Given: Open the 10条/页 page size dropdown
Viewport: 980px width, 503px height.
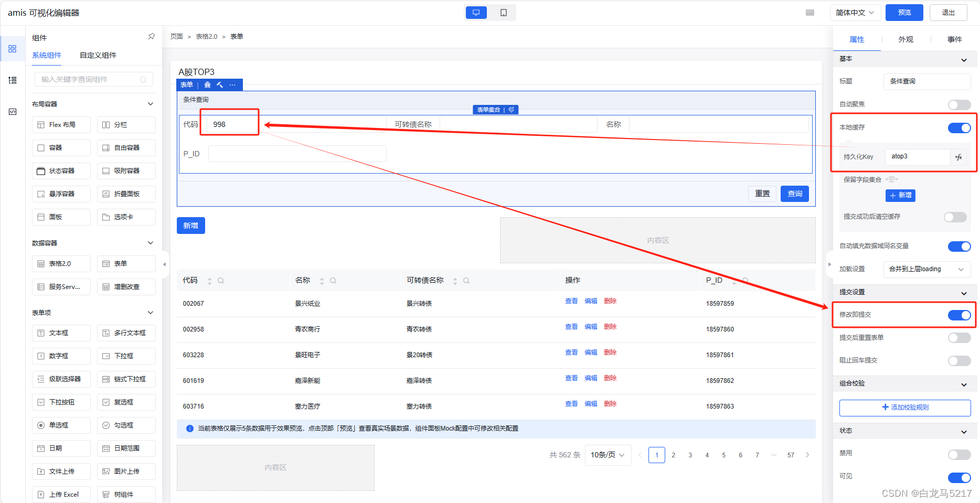Looking at the screenshot, I should pos(608,455).
